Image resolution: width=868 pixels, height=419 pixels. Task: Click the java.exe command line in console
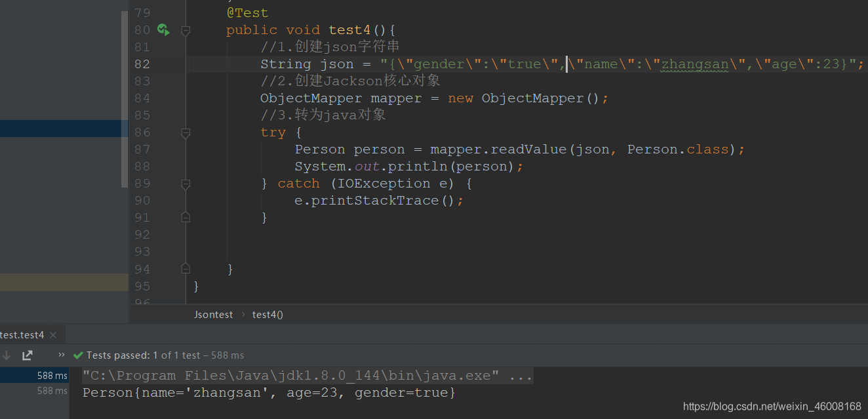(307, 376)
